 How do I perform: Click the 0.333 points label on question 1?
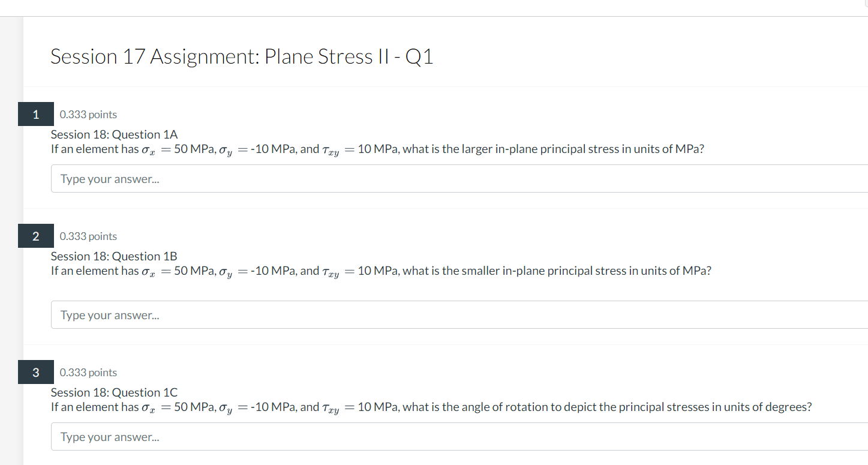coord(88,114)
